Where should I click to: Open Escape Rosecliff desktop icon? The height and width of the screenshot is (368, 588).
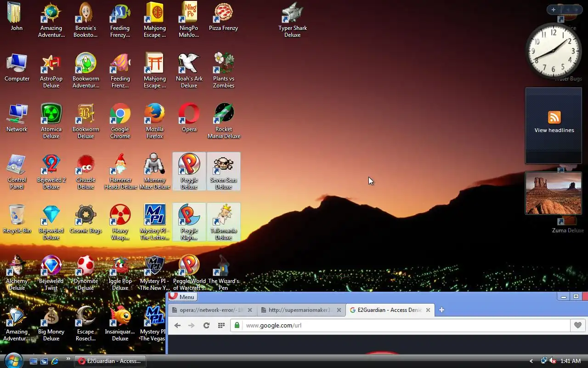pyautogui.click(x=85, y=323)
